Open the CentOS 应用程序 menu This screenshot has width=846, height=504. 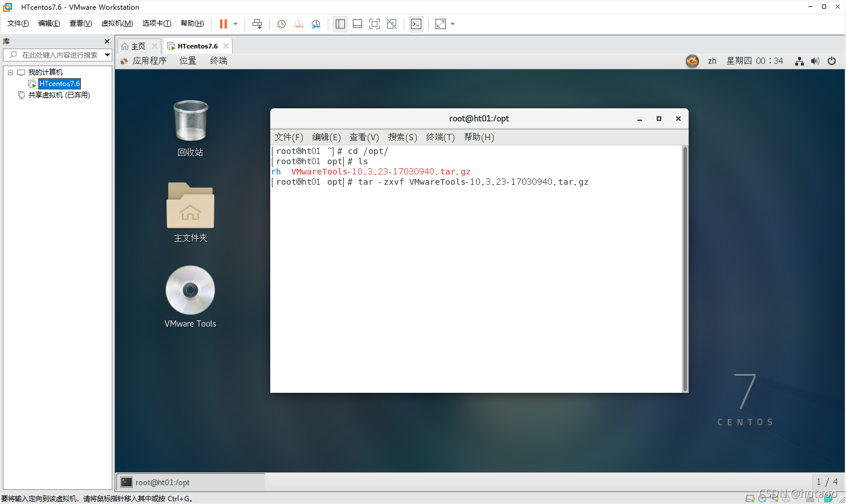point(149,61)
